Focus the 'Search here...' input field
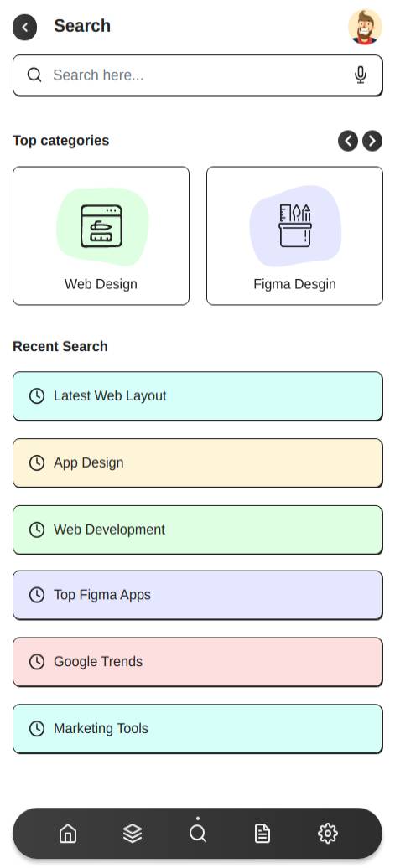This screenshot has height=868, width=395. pyautogui.click(x=198, y=75)
